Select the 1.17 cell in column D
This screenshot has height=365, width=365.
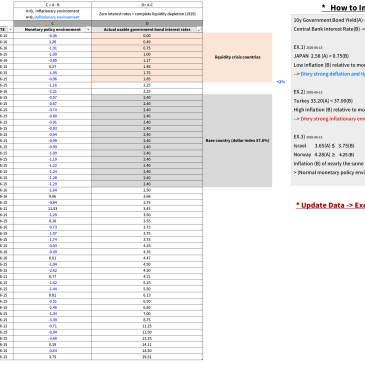[147, 60]
